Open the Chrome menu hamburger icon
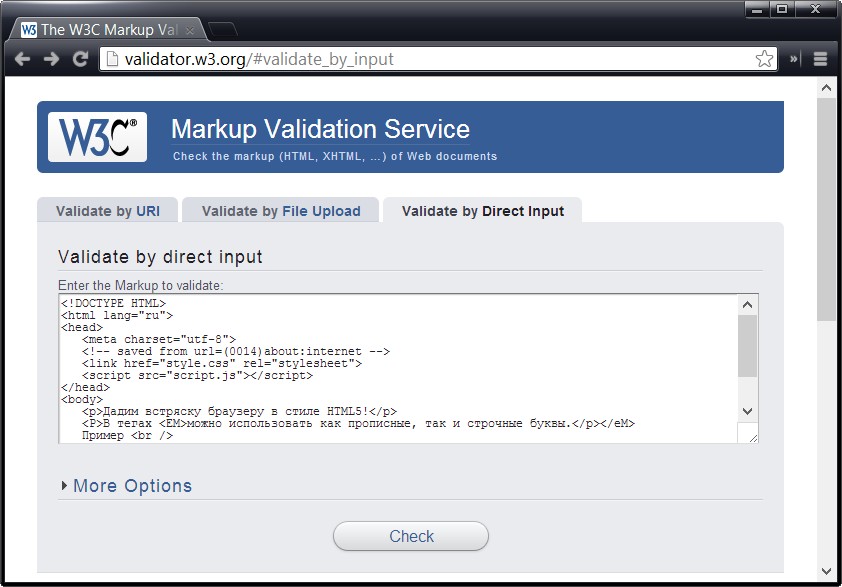The width and height of the screenshot is (842, 587). pyautogui.click(x=820, y=59)
